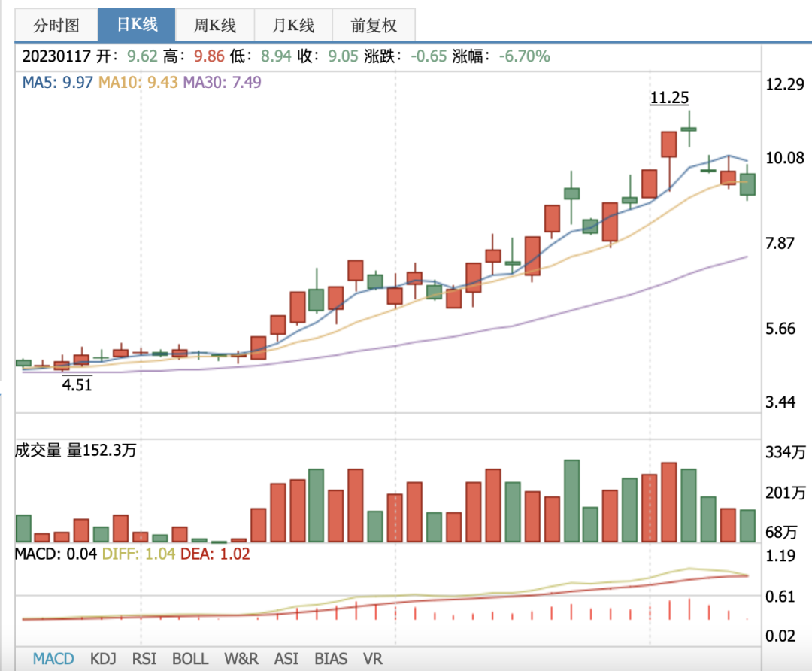Show the ASI indicator
812x671 pixels.
click(286, 659)
